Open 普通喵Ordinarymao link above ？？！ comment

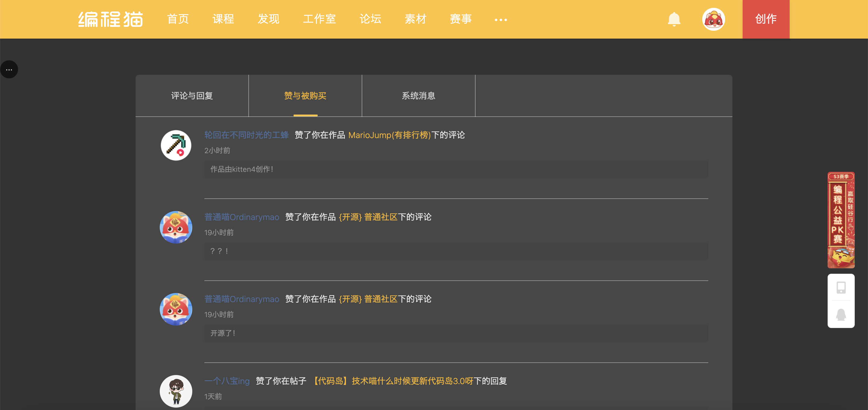(242, 217)
